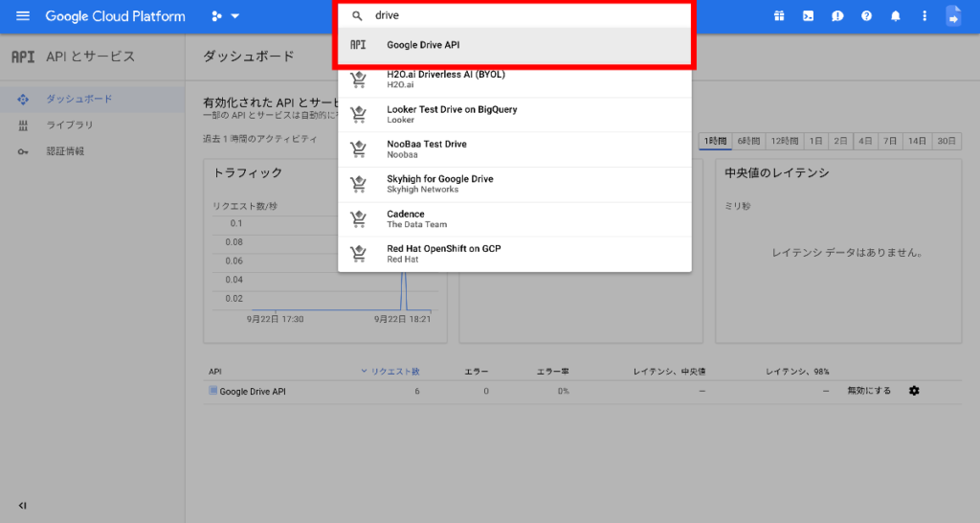Click marketplace cart icon beside Cadence result

(358, 219)
